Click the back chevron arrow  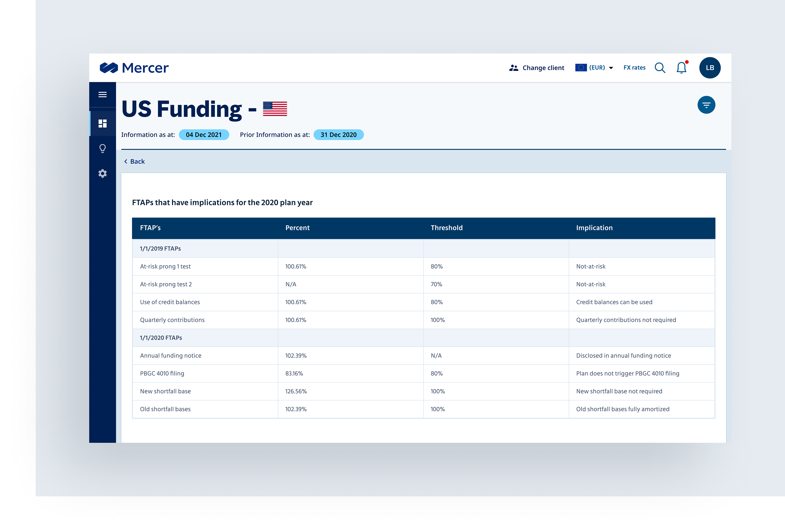point(126,161)
